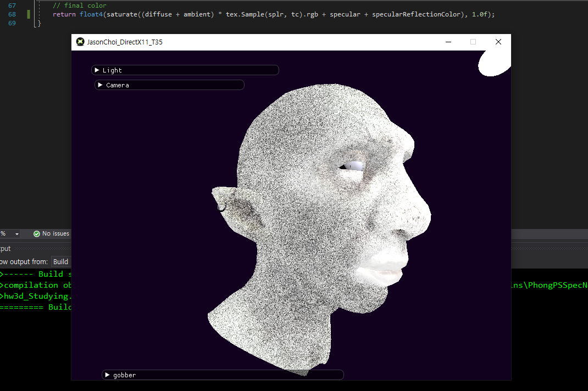The image size is (588, 391).
Task: Click the gobber panel title bar
Action: (223, 375)
